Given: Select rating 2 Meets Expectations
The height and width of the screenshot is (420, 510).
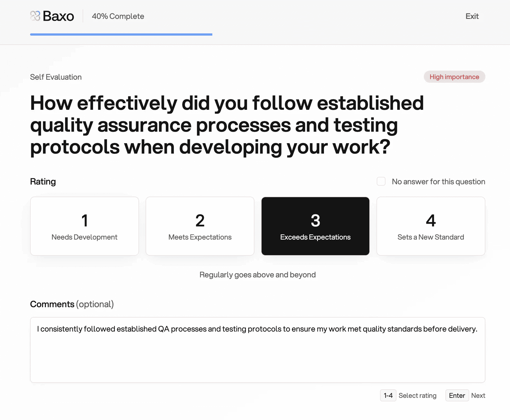Looking at the screenshot, I should (x=200, y=226).
